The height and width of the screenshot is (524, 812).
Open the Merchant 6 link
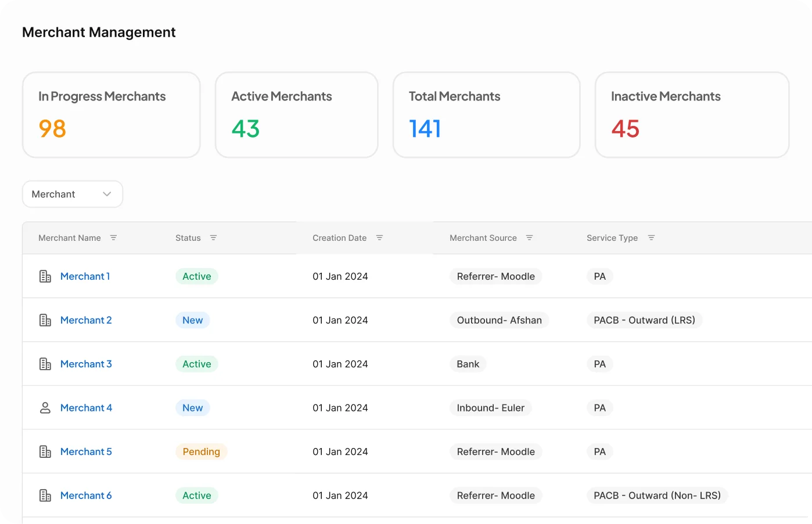click(x=86, y=496)
